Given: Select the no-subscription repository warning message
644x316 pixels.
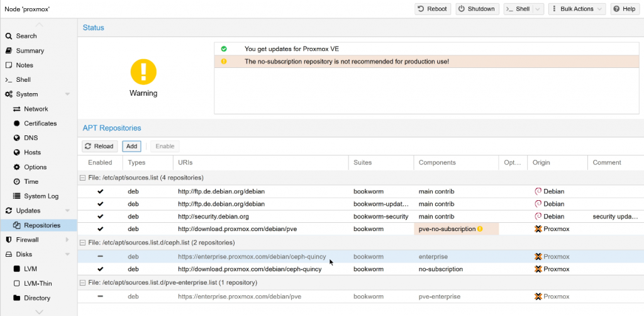Looking at the screenshot, I should 427,62.
